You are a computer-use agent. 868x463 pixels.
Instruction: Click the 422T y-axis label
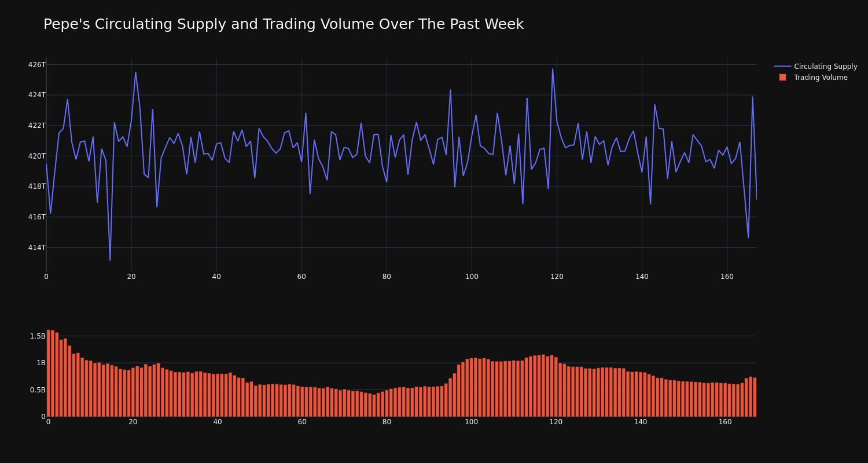[x=36, y=126]
